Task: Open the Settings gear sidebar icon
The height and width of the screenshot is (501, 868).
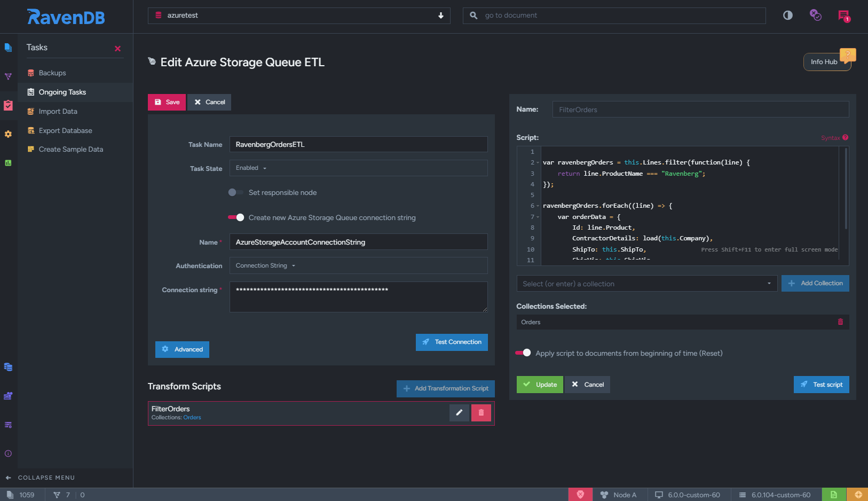Action: 8,134
